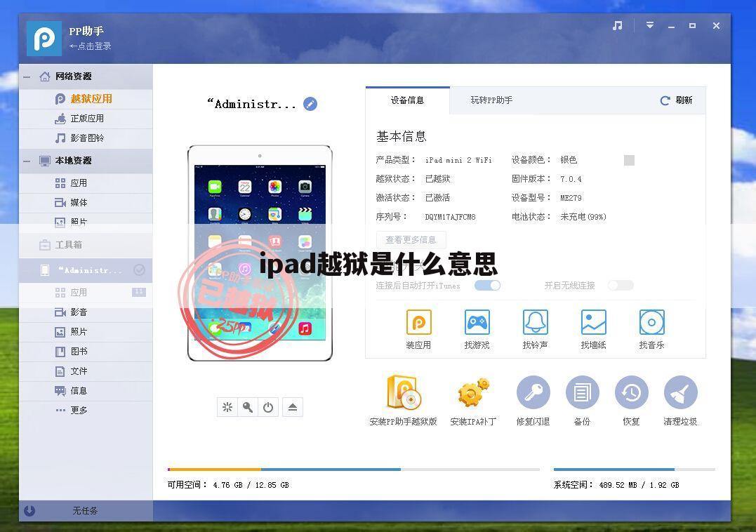Switch to the 设备信息 tab
Viewport: 756px width, 532px height.
point(407,100)
